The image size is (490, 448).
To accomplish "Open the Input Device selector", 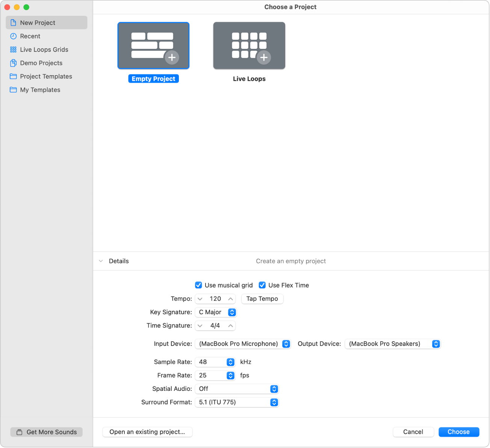I will click(x=286, y=344).
